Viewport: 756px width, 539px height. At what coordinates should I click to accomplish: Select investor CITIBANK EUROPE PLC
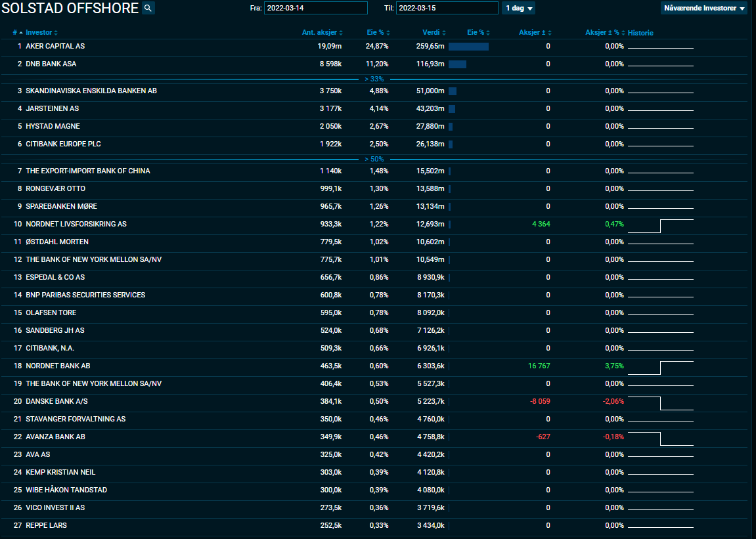pyautogui.click(x=63, y=144)
